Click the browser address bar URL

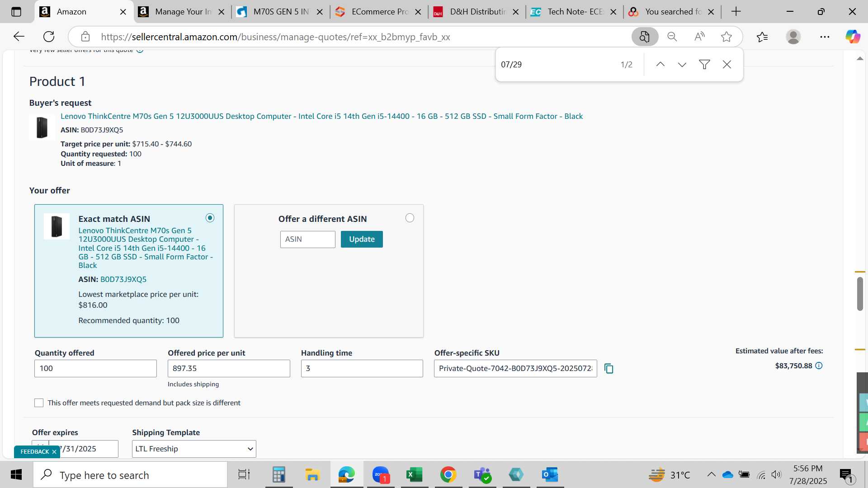click(275, 37)
